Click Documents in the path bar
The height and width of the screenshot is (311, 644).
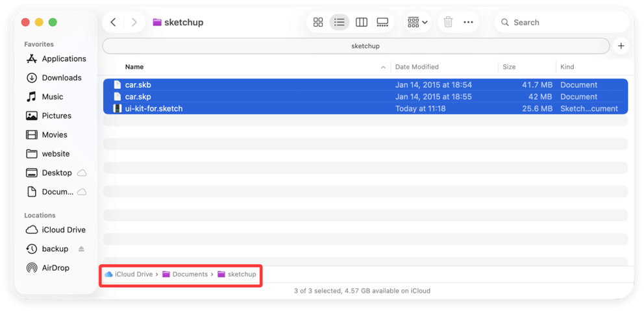point(185,274)
